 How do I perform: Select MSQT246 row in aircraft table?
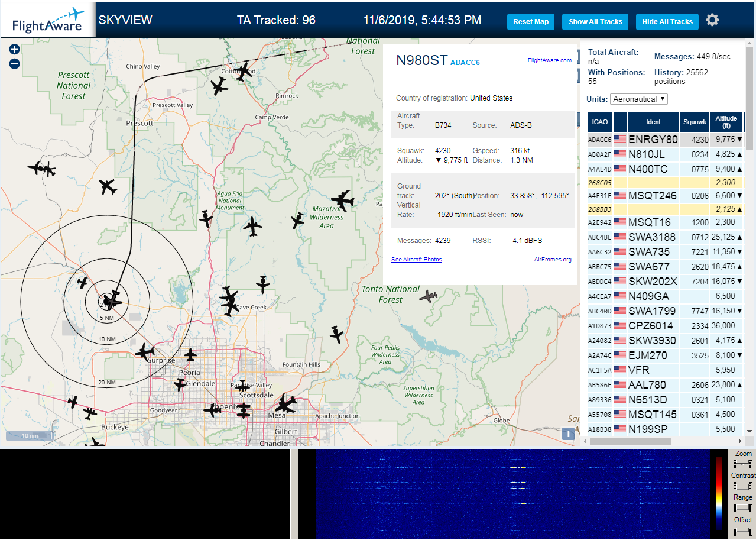(665, 196)
